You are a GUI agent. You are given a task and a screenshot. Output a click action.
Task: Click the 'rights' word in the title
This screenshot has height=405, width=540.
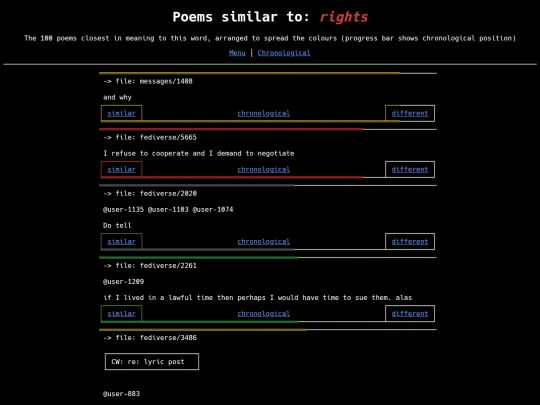coord(344,17)
